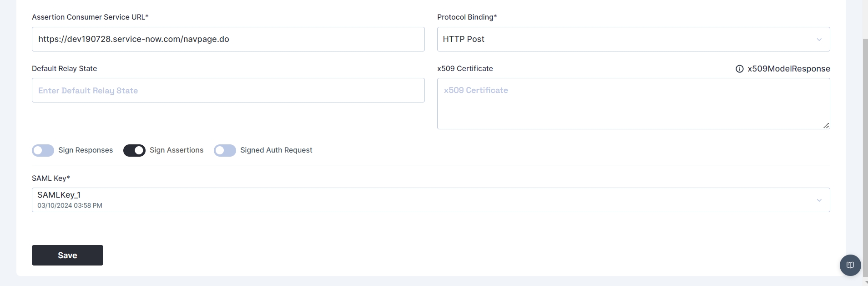This screenshot has height=286, width=868.
Task: Turn on the Signed Auth Request toggle
Action: (x=225, y=150)
